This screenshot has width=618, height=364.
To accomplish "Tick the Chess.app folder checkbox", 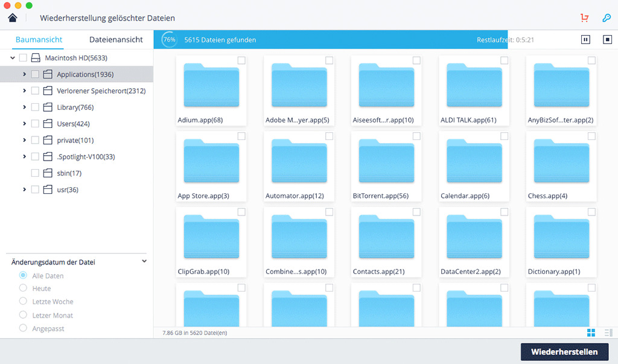I will click(x=591, y=136).
